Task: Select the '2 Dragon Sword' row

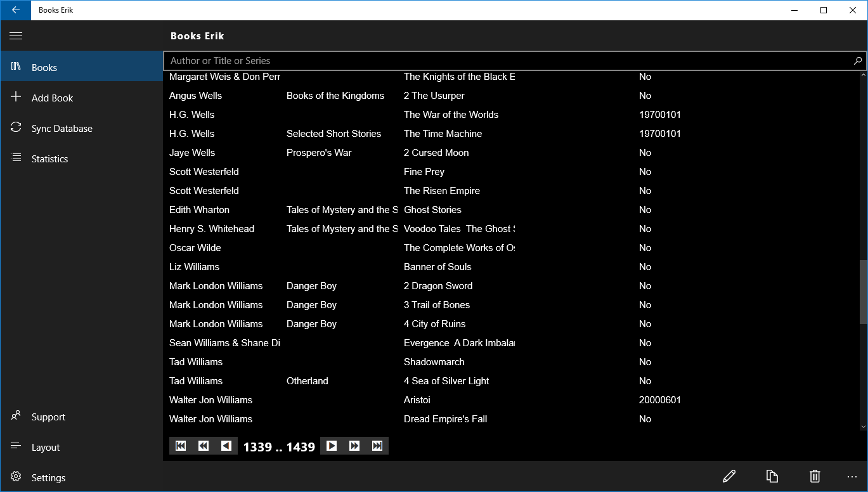Action: 511,286
